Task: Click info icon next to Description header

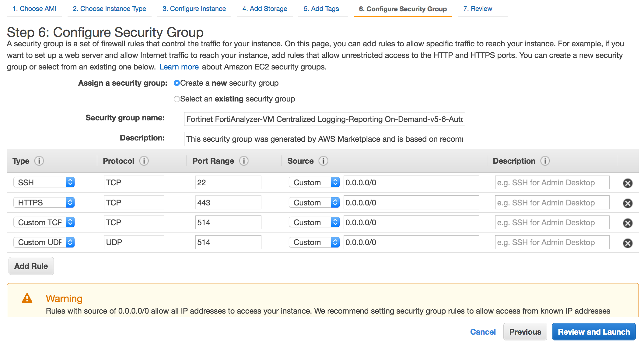Action: click(545, 161)
